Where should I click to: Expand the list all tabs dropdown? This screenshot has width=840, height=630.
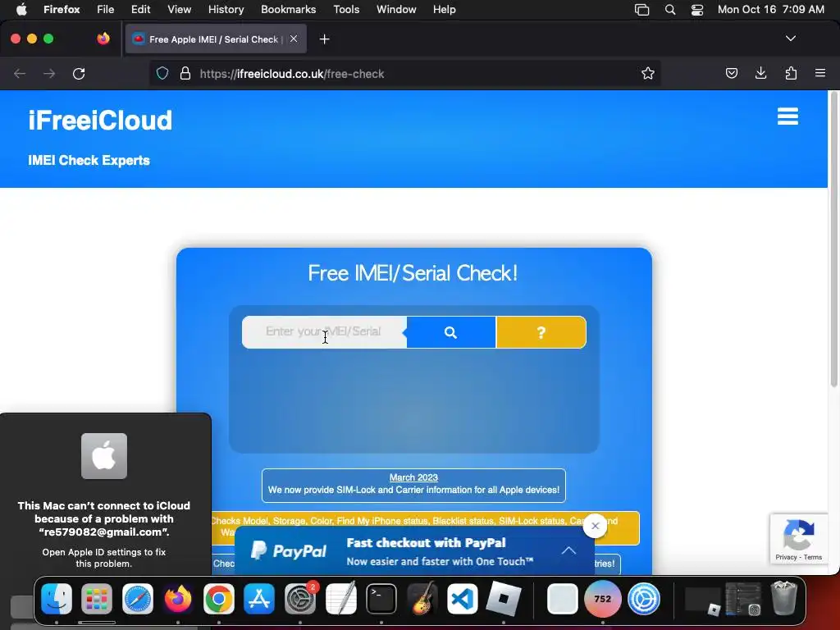click(790, 39)
